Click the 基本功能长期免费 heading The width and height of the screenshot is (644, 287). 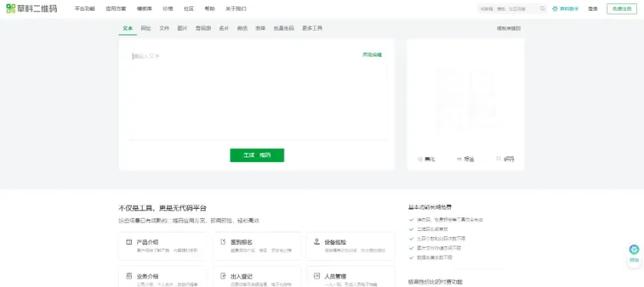430,207
